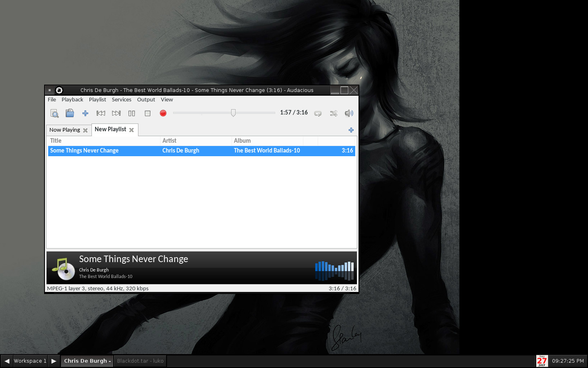This screenshot has width=588, height=368.
Task: Pause the current song
Action: [x=131, y=113]
